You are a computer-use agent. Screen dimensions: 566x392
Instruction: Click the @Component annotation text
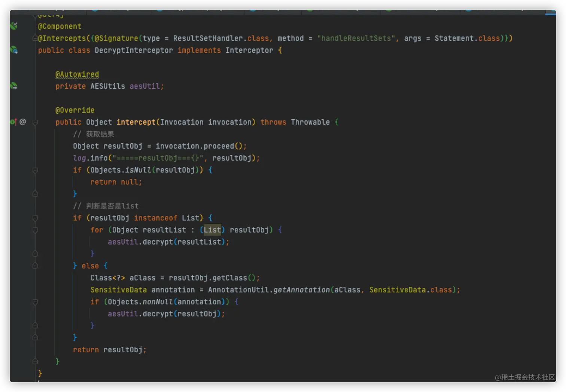60,26
